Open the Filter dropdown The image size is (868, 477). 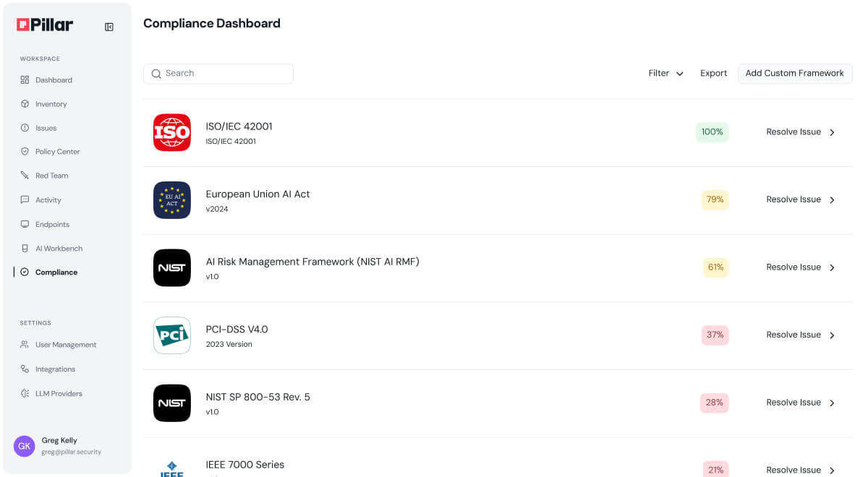[x=666, y=74]
